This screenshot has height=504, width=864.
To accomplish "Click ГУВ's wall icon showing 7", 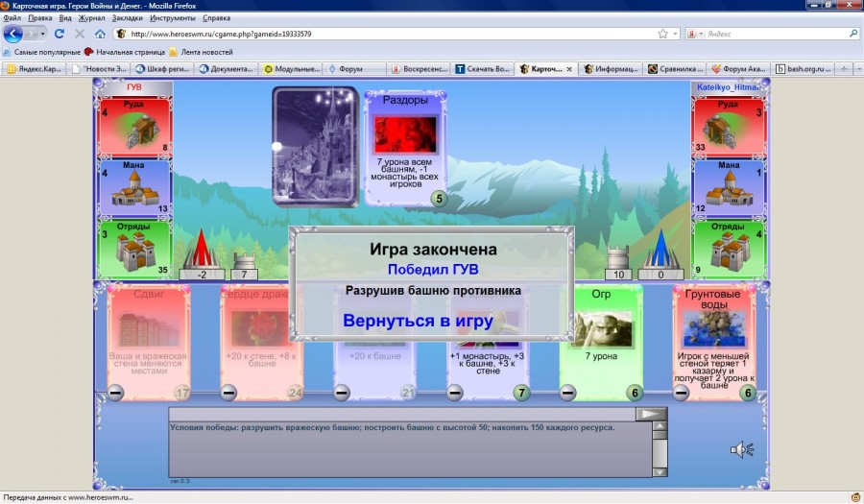I will 244,261.
